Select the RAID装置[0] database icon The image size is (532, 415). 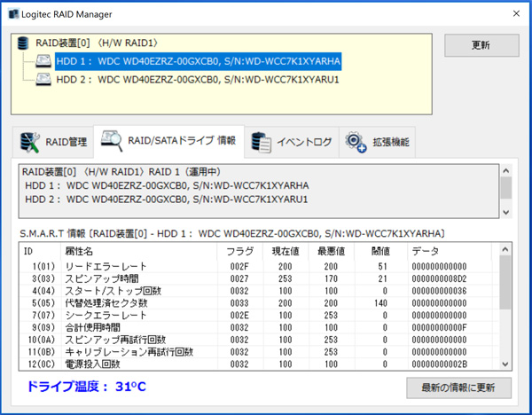pyautogui.click(x=23, y=43)
